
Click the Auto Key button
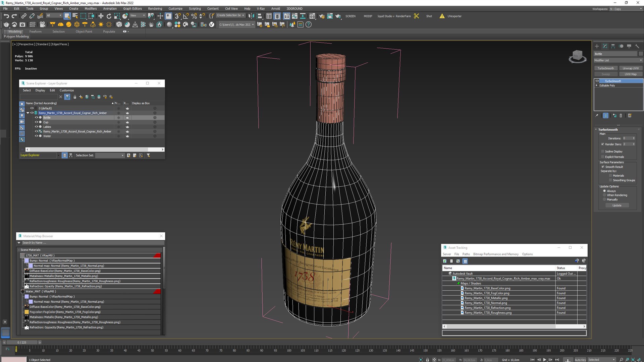click(x=580, y=360)
